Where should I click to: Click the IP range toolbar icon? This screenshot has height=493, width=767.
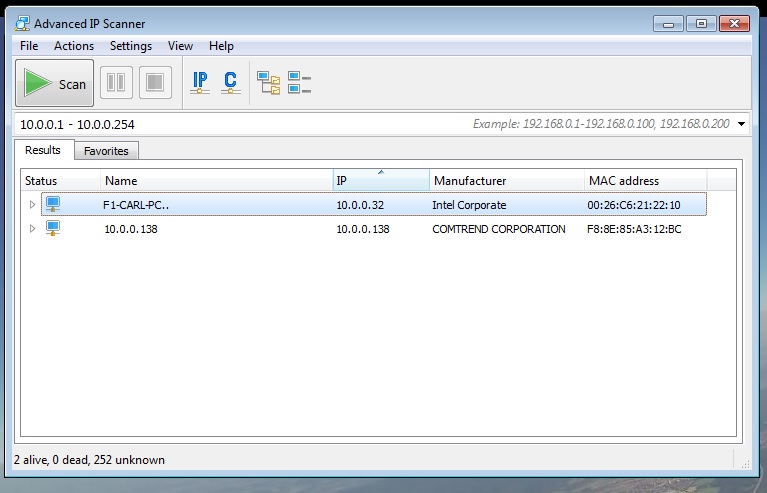tap(200, 83)
